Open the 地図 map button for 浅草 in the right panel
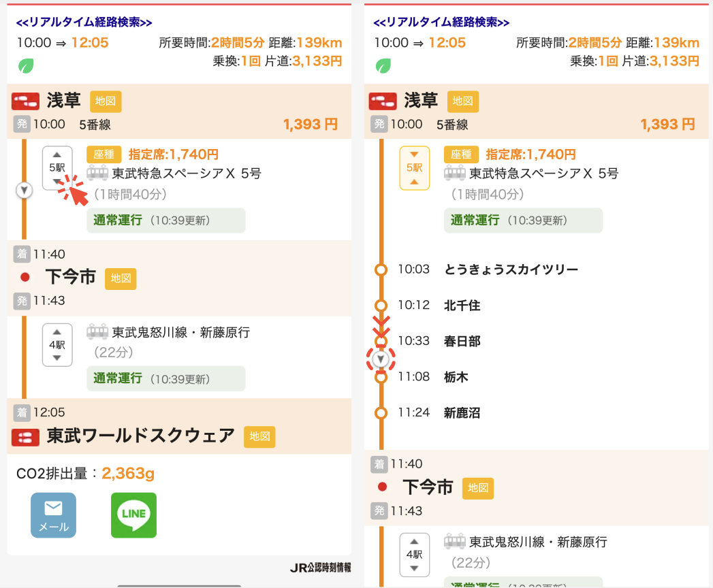This screenshot has height=588, width=713. click(x=463, y=101)
